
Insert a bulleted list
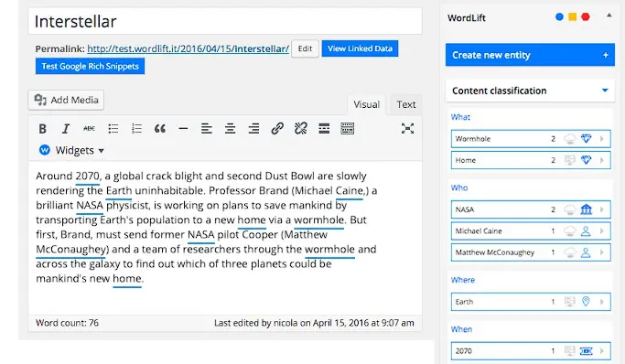click(113, 129)
